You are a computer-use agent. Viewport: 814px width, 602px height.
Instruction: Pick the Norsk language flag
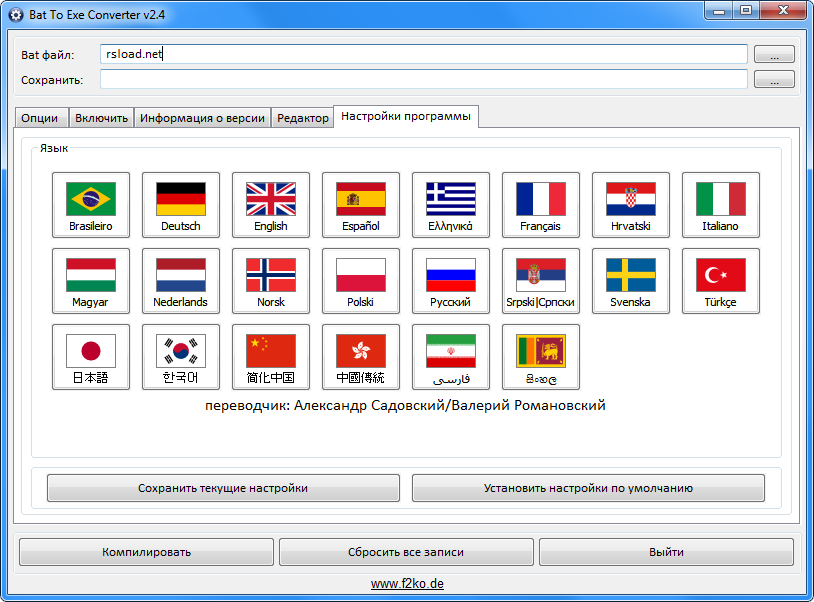pos(271,281)
